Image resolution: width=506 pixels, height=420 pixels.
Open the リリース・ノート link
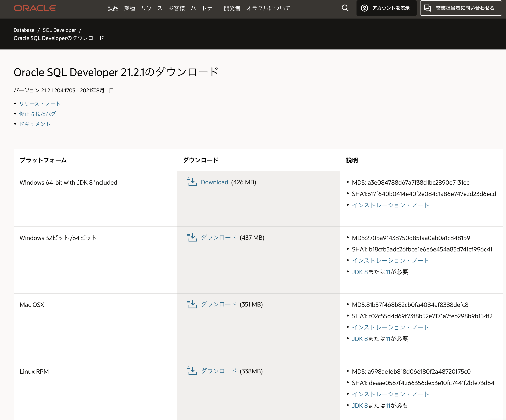click(x=40, y=104)
